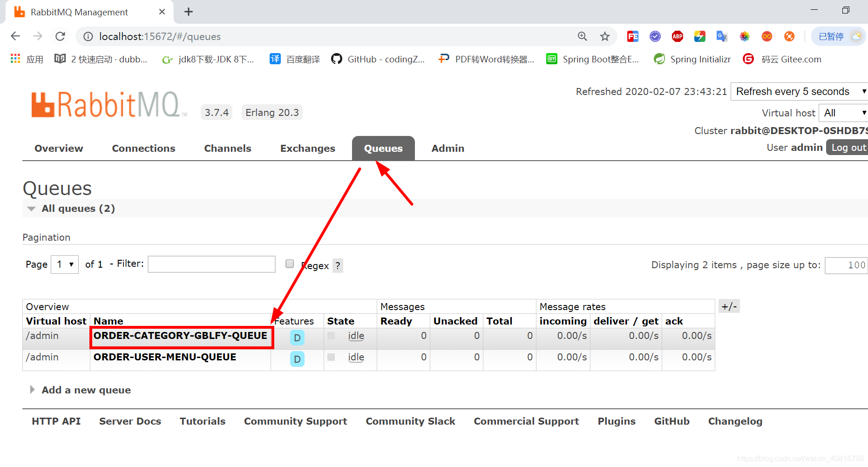Toggle the Regex checkbox
This screenshot has height=467, width=868.
290,264
